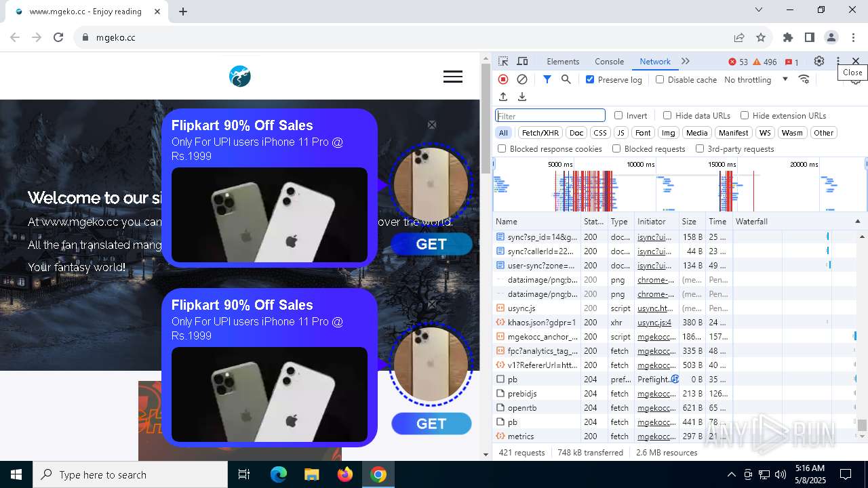Filter requests by Fetch/XHR
This screenshot has width=868, height=488.
pyautogui.click(x=540, y=133)
